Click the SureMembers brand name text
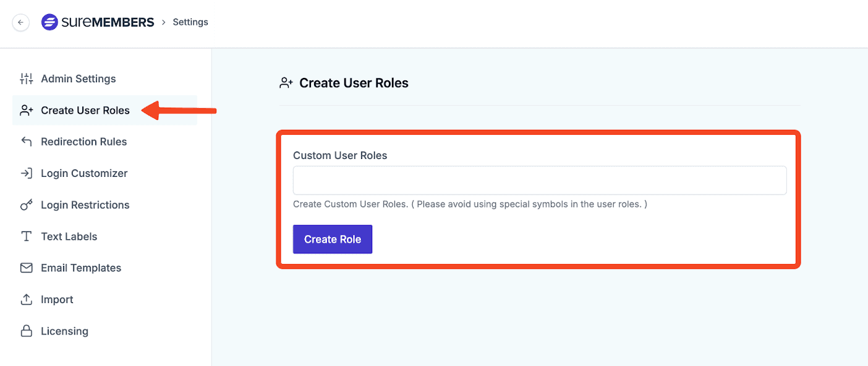 [108, 22]
